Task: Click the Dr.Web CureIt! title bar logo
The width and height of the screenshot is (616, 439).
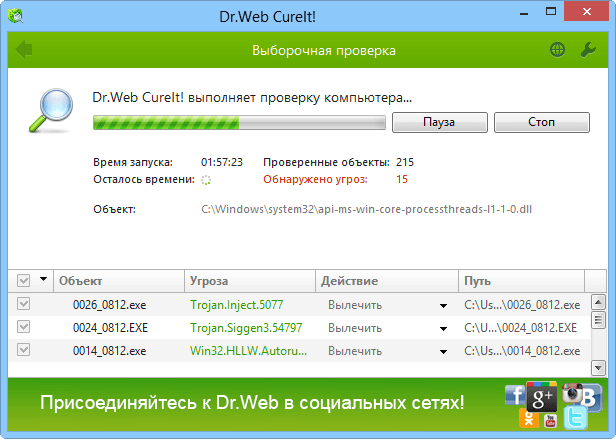Action: point(16,16)
